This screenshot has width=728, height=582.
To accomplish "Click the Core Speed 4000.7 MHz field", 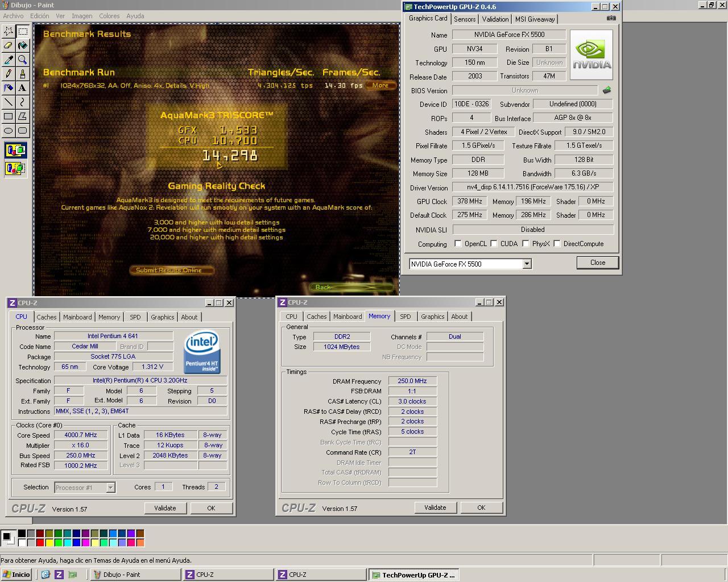I will tap(81, 435).
